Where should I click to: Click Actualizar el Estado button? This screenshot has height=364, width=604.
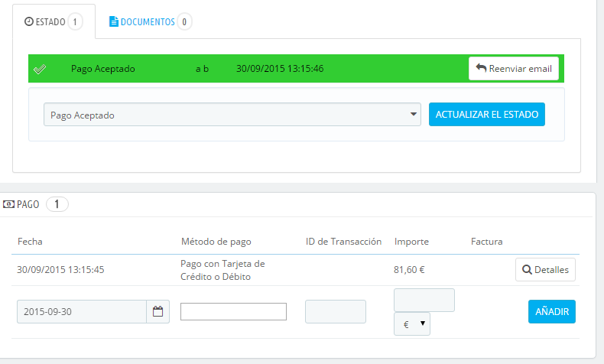click(x=487, y=115)
